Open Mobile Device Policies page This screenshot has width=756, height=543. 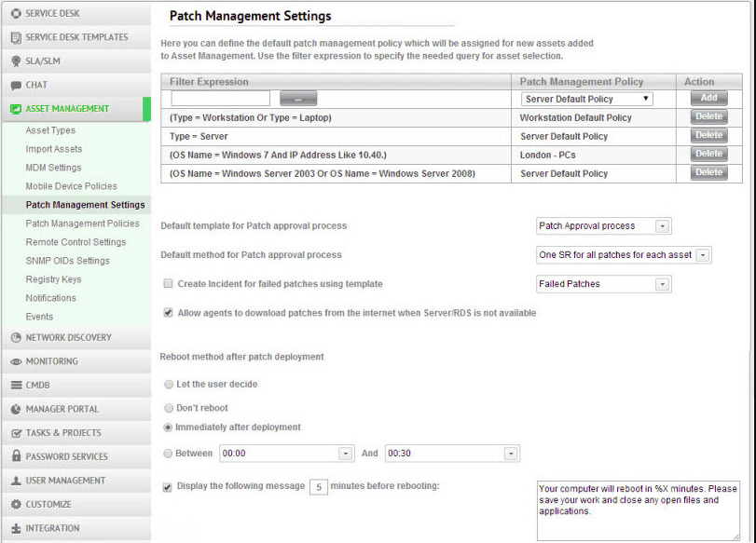pyautogui.click(x=72, y=186)
